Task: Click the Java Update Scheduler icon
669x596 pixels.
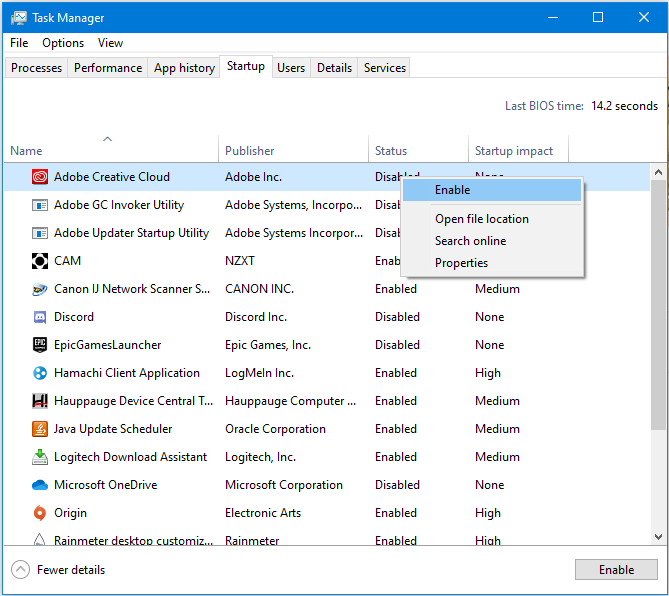Action: [40, 429]
